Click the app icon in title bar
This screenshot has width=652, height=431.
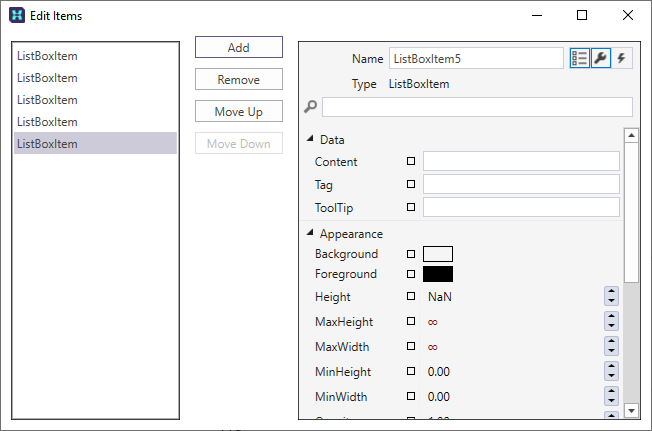17,15
